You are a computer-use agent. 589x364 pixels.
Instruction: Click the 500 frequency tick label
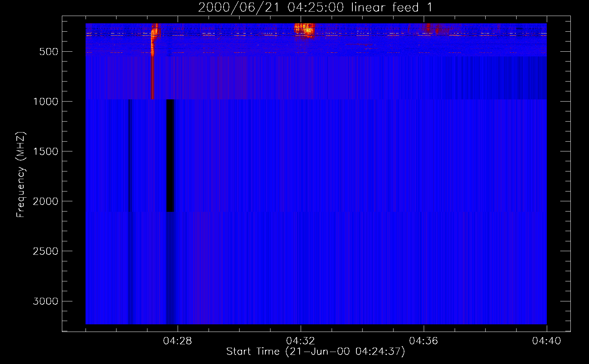tap(49, 52)
